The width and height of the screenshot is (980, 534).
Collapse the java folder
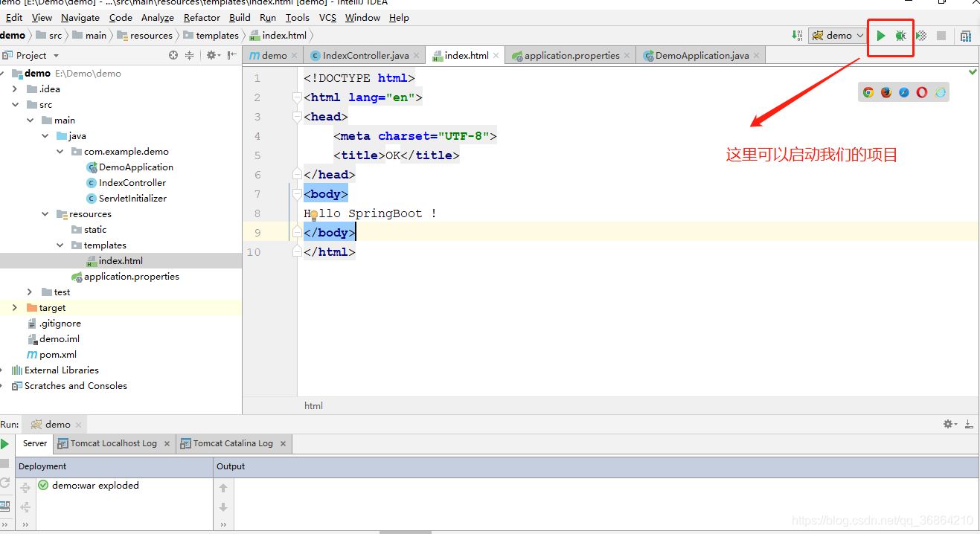[x=45, y=136]
